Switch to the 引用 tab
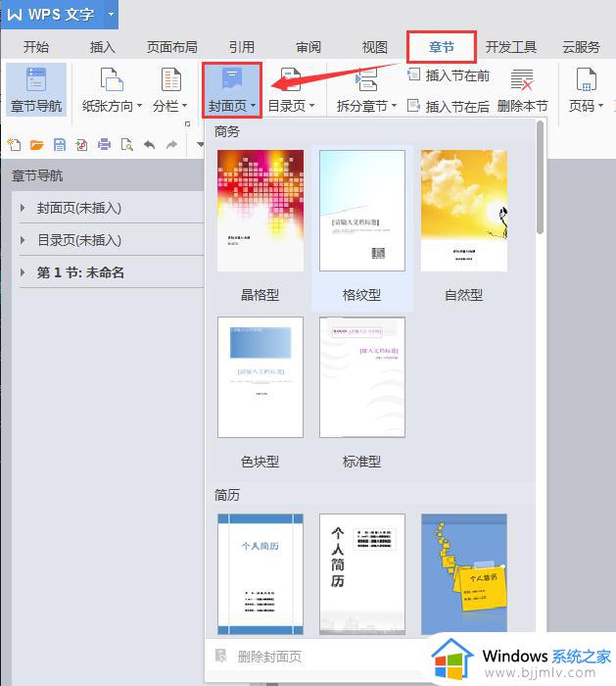The width and height of the screenshot is (616, 686). tap(241, 47)
